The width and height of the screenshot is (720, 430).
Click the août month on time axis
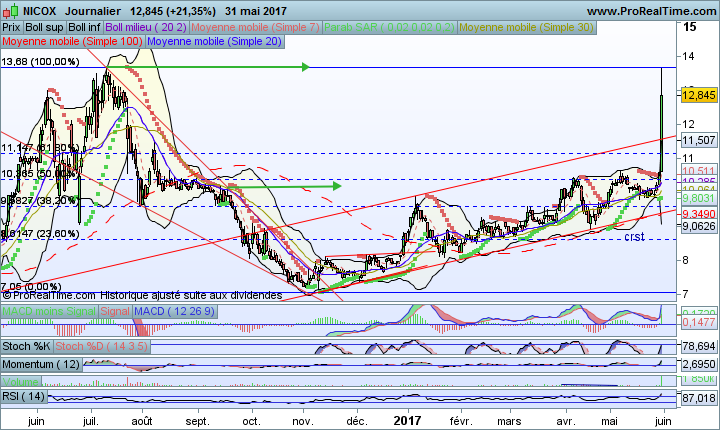142,421
